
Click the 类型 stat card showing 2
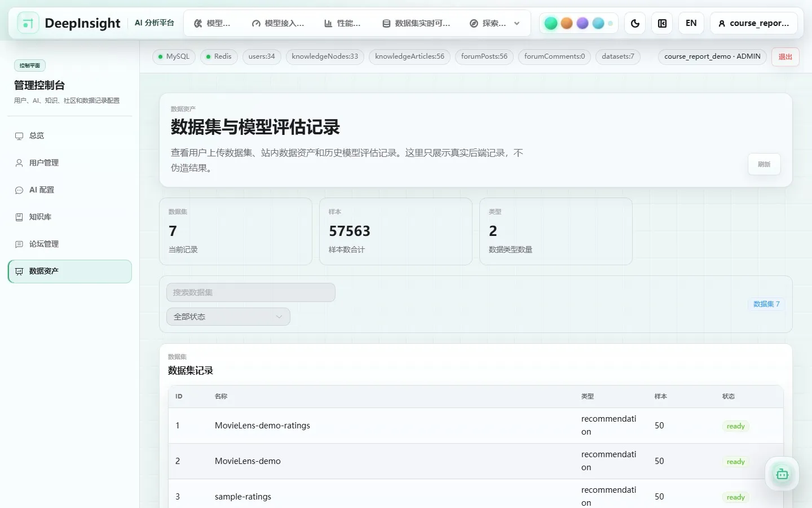click(556, 231)
